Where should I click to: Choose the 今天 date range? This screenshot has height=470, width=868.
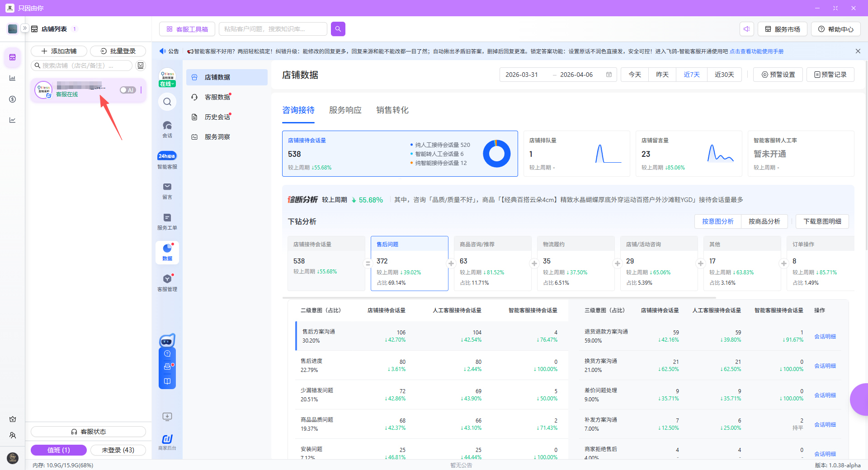pos(635,75)
